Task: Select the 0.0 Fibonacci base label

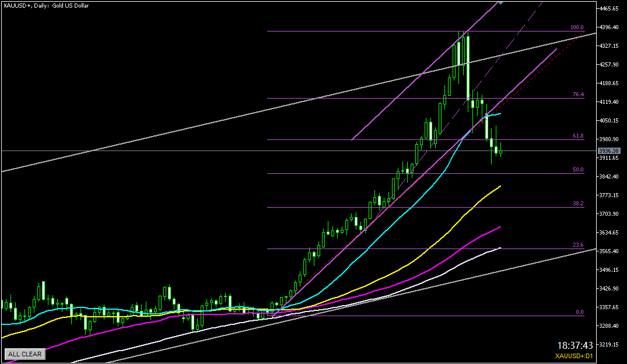Action: (579, 312)
